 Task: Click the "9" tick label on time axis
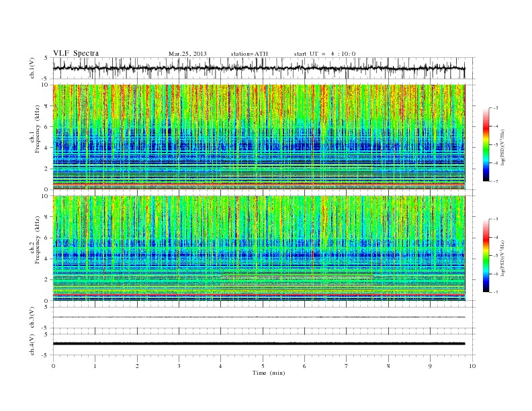[430, 366]
